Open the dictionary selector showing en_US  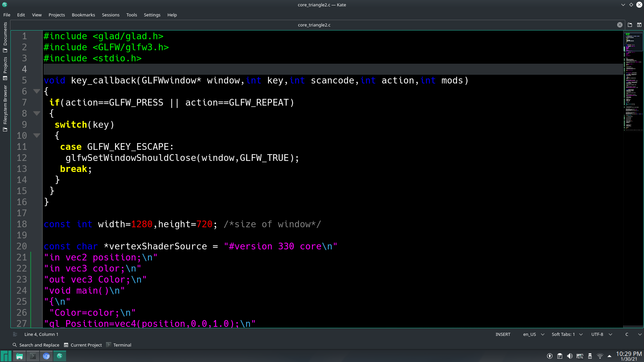point(533,334)
